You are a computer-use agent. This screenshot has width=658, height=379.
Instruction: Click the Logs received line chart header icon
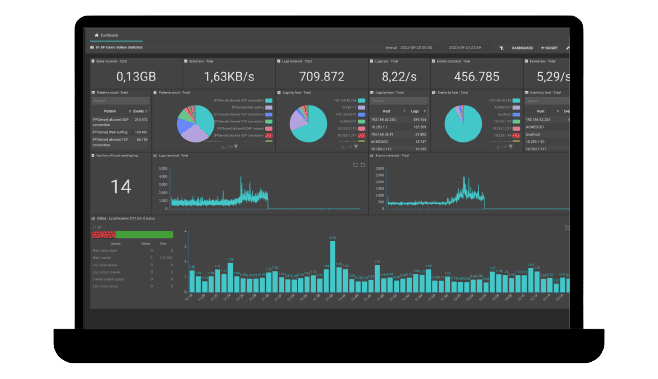pos(155,156)
